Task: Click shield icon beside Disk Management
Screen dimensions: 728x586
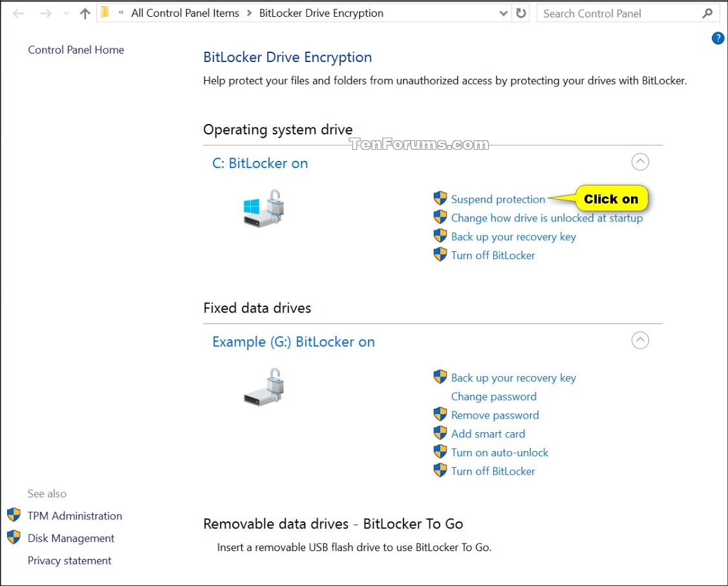Action: coord(14,537)
